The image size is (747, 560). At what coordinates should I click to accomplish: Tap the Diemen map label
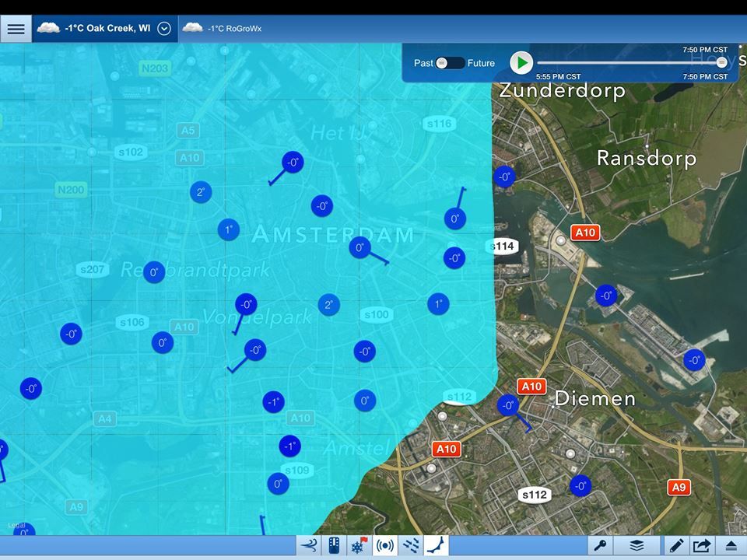595,398
